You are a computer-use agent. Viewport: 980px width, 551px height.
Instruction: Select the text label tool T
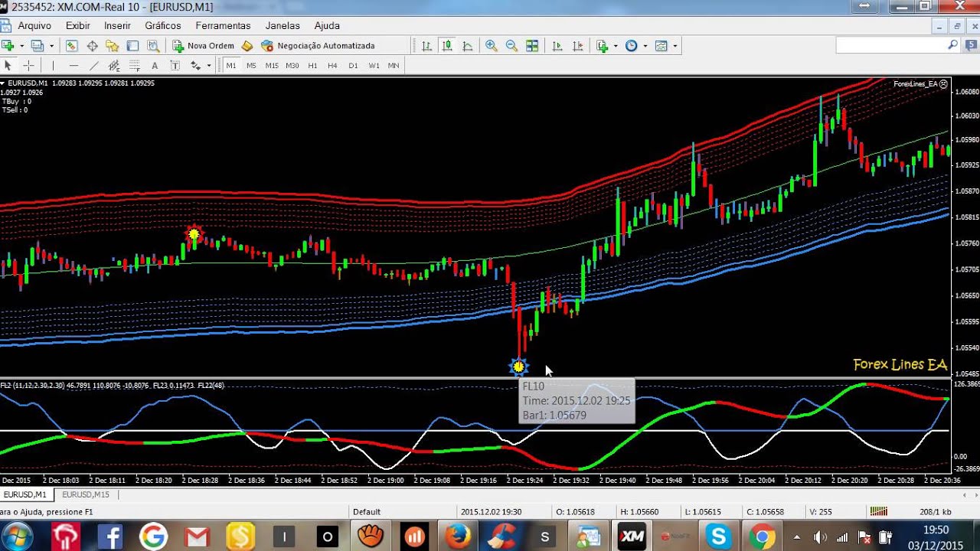click(x=175, y=66)
